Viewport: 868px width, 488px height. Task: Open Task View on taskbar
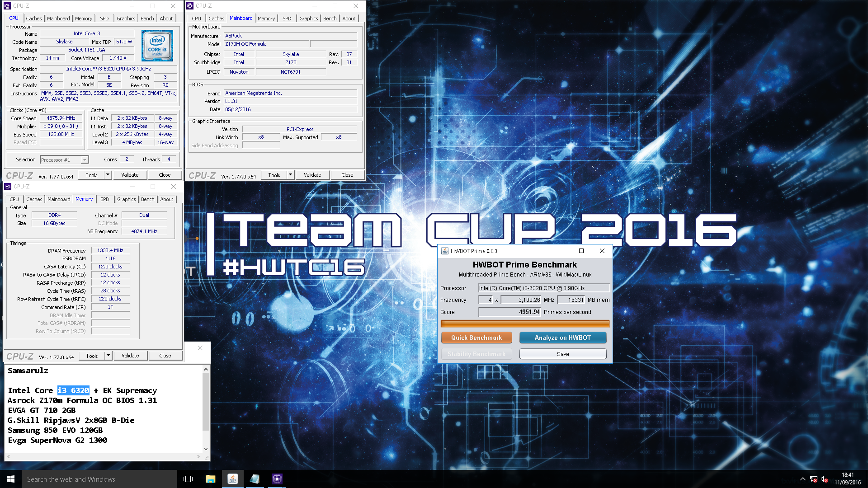[188, 479]
